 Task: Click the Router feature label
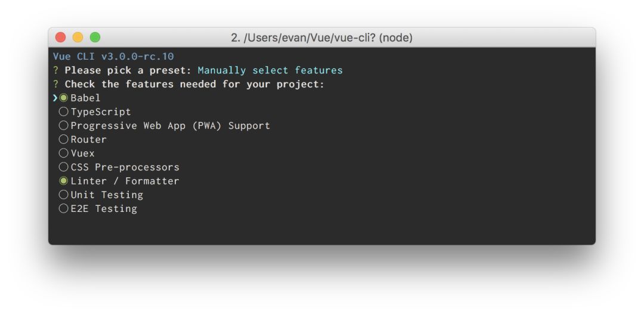point(88,139)
